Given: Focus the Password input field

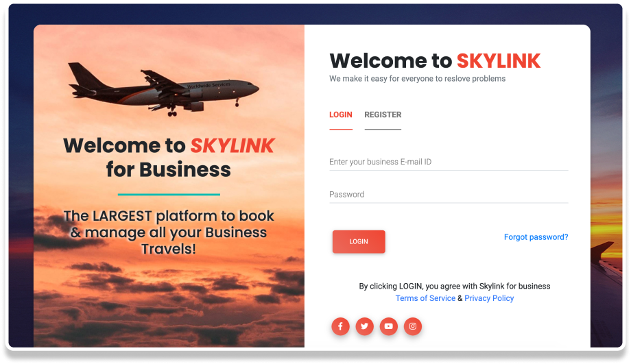Looking at the screenshot, I should [x=449, y=195].
